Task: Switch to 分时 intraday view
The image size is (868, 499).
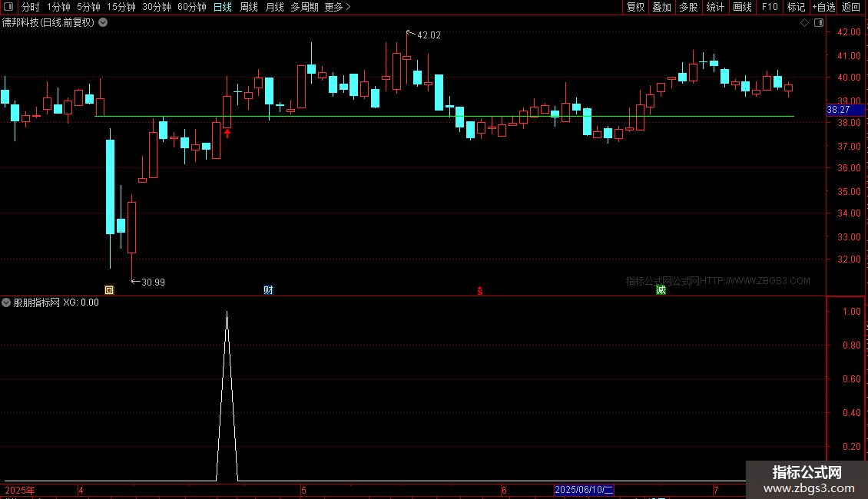Action: pyautogui.click(x=31, y=7)
